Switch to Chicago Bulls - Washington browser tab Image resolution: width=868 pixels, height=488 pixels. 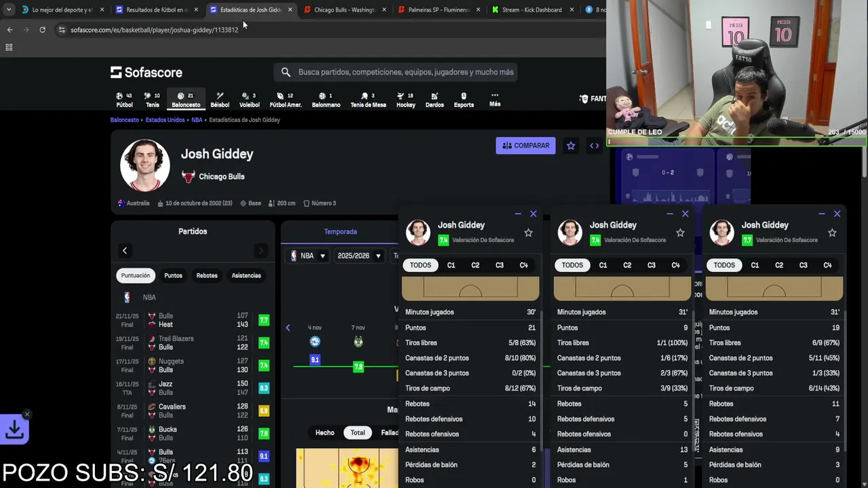pos(345,9)
